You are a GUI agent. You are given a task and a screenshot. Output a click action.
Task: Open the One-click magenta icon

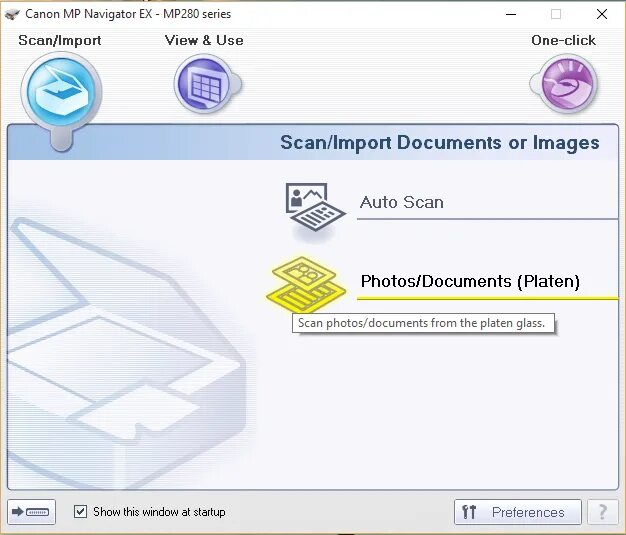(566, 84)
